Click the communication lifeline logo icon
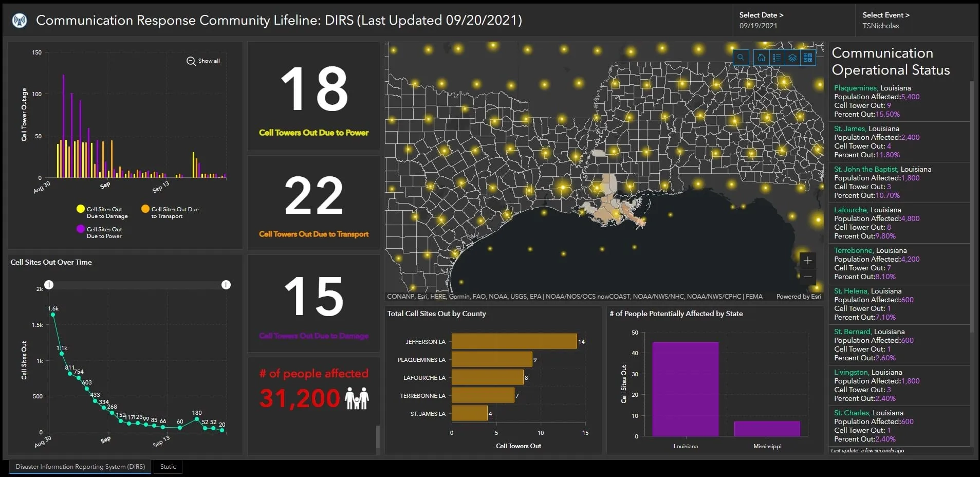The width and height of the screenshot is (980, 477). 19,20
